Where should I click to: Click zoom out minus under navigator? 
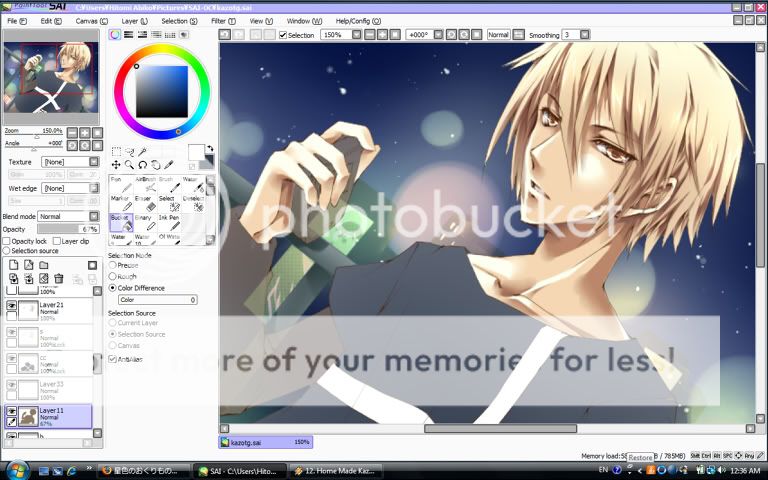click(72, 133)
